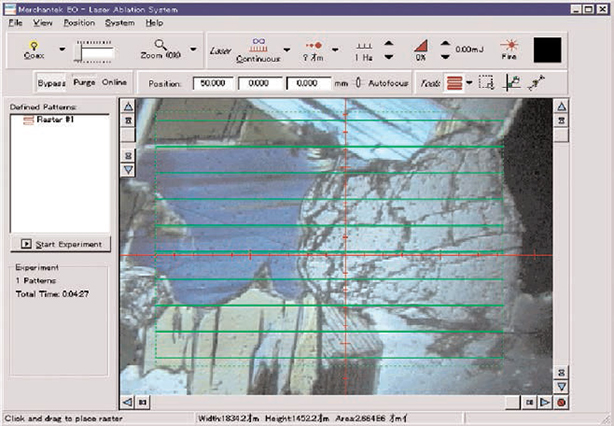The height and width of the screenshot is (426, 614).
Task: Click the red record button at bottom right
Action: 562,401
